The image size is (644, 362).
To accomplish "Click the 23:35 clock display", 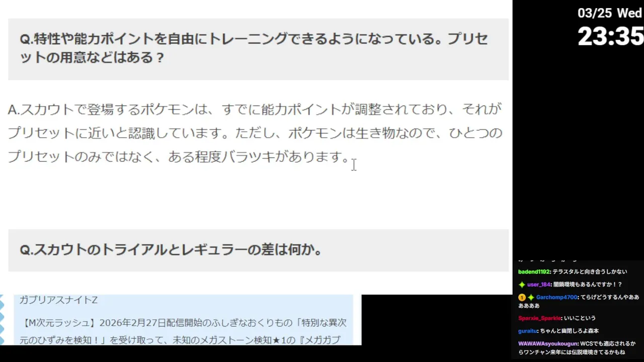I will [610, 36].
